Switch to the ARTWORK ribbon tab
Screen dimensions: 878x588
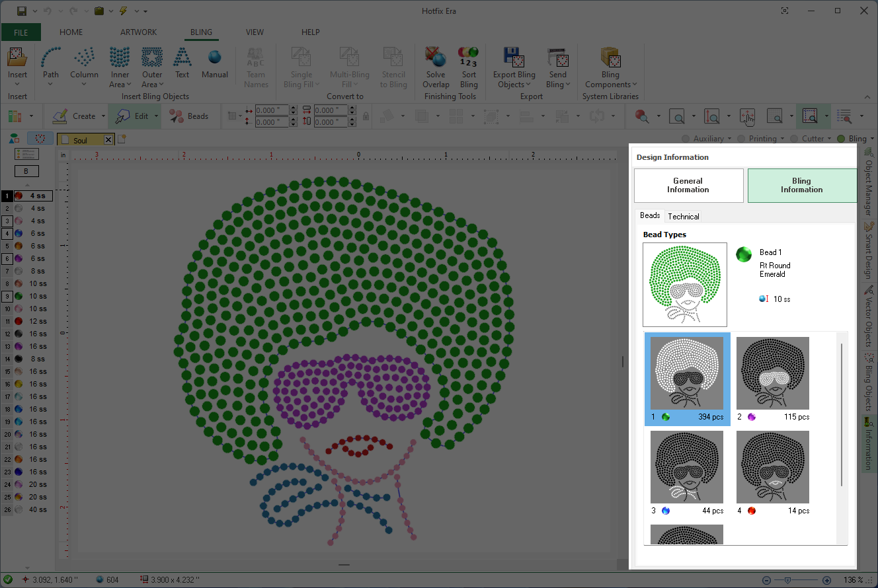138,32
